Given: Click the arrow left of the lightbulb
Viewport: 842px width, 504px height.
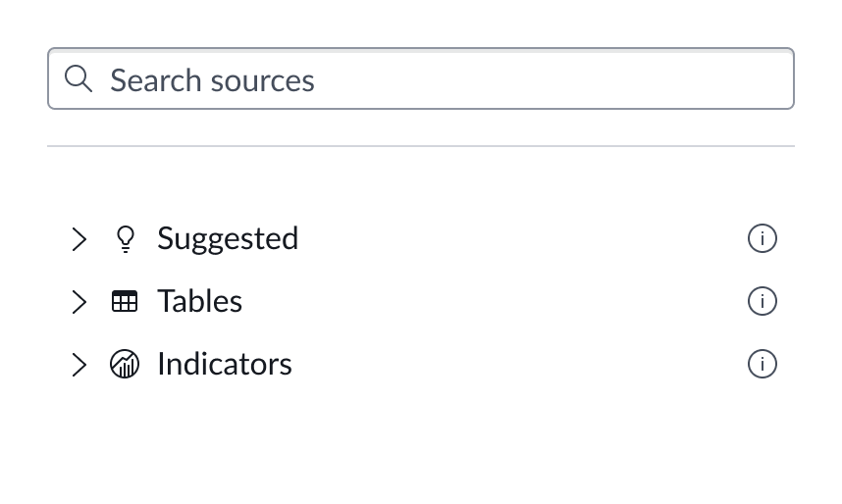Looking at the screenshot, I should point(79,239).
